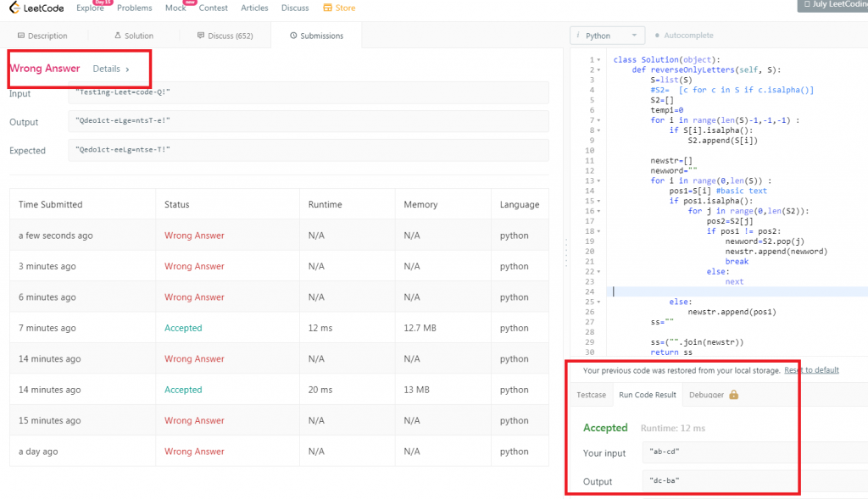
Task: Collapse code fold arrow on line 15
Action: (599, 201)
